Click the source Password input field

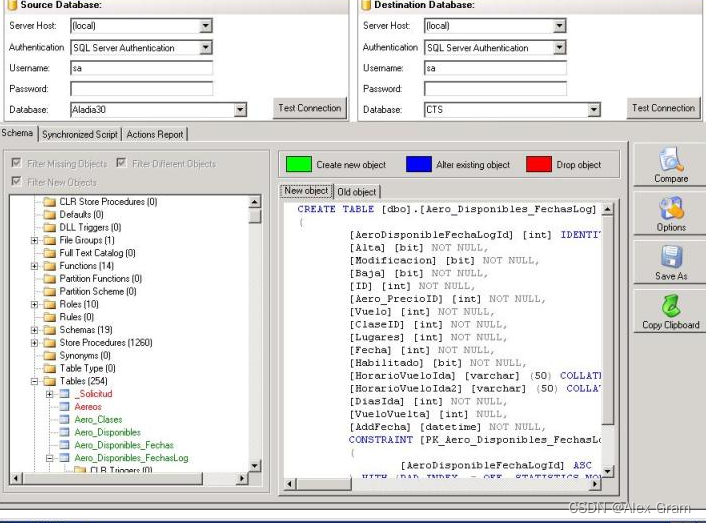pos(141,89)
